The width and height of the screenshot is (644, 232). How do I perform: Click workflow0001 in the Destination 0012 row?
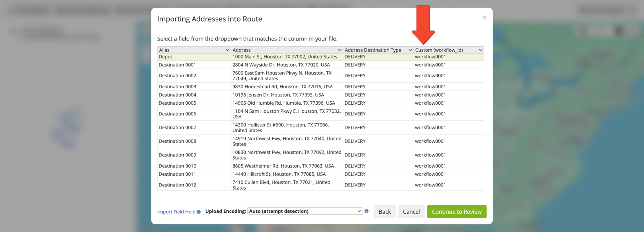tap(430, 185)
